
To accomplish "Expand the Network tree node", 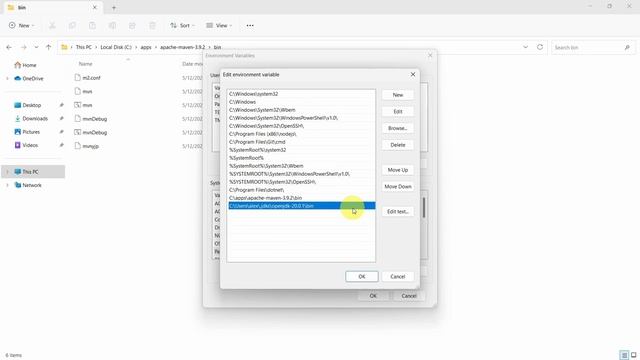I will pyautogui.click(x=7, y=185).
